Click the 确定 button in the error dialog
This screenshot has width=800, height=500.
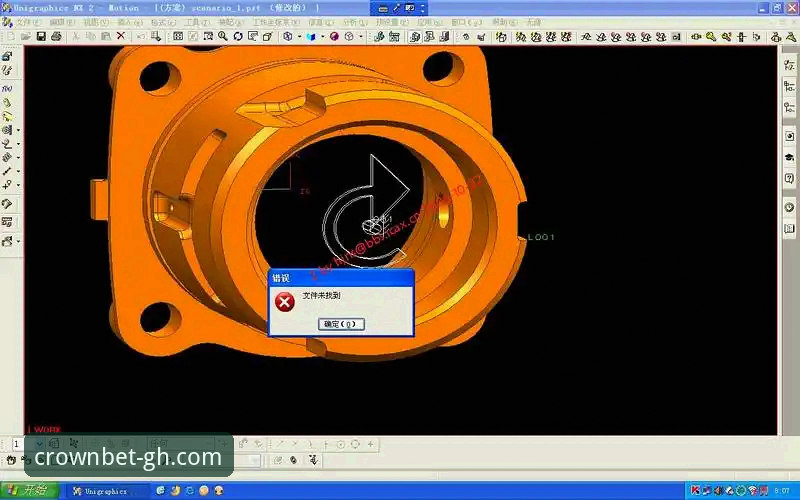coord(341,324)
